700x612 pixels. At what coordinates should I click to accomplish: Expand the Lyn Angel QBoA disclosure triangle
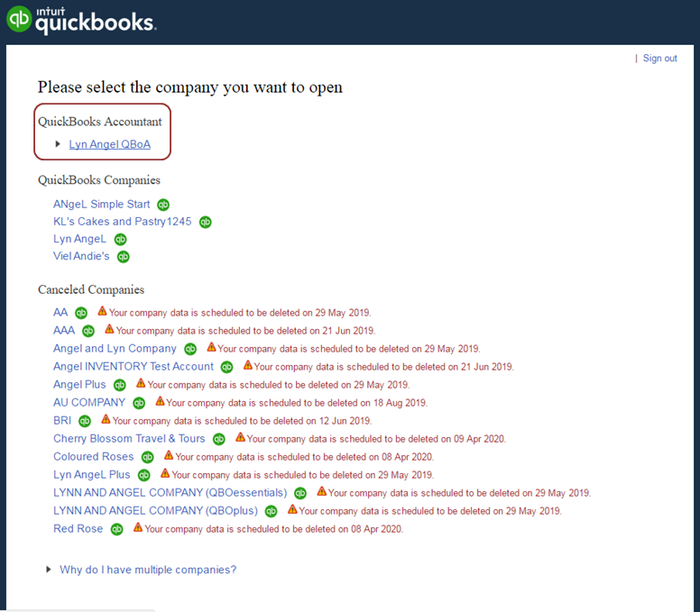pos(58,144)
